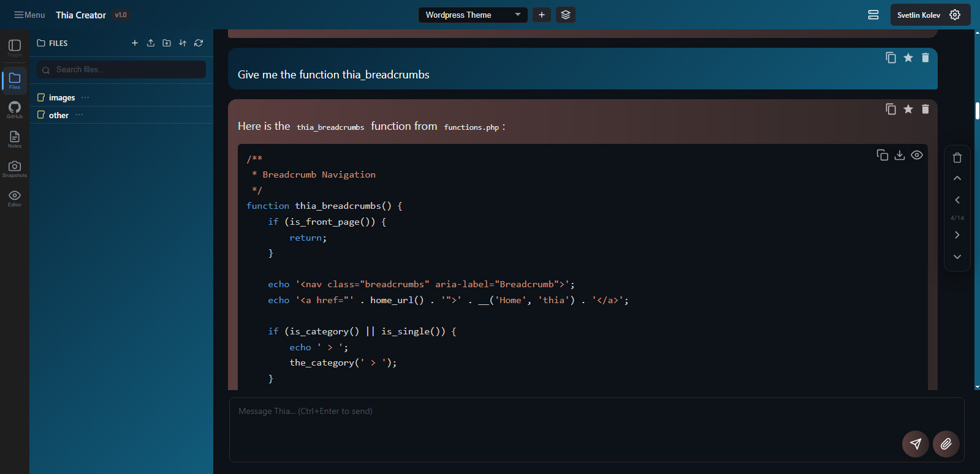
Task: Expand the images folder options ellipsis
Action: coord(85,97)
